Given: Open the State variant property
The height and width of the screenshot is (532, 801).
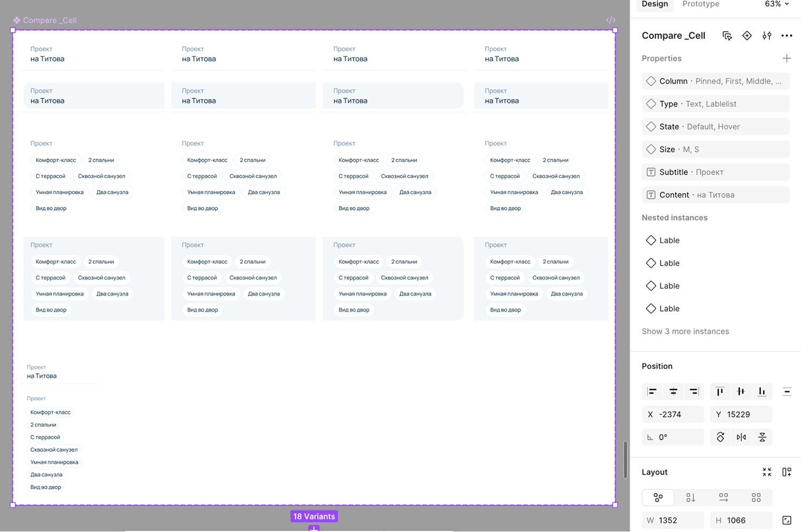Looking at the screenshot, I should 715,127.
